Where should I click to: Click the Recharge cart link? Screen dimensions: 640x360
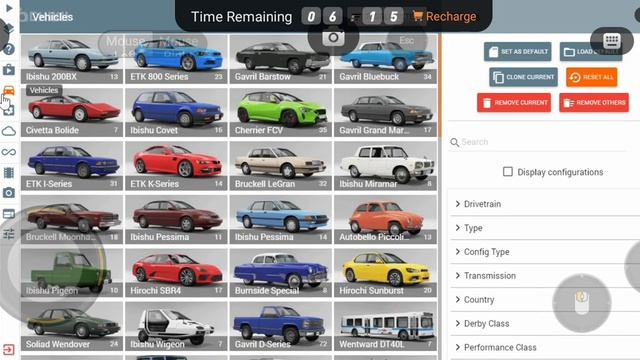click(x=444, y=16)
